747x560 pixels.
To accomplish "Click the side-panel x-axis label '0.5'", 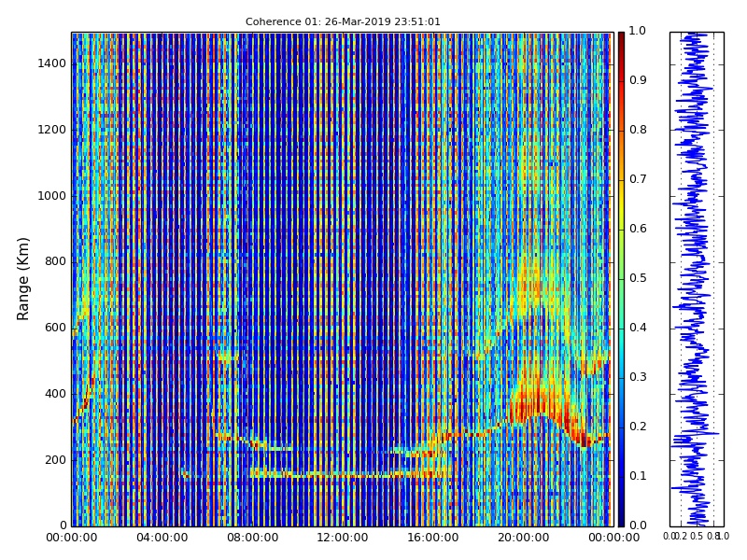I will (x=697, y=537).
